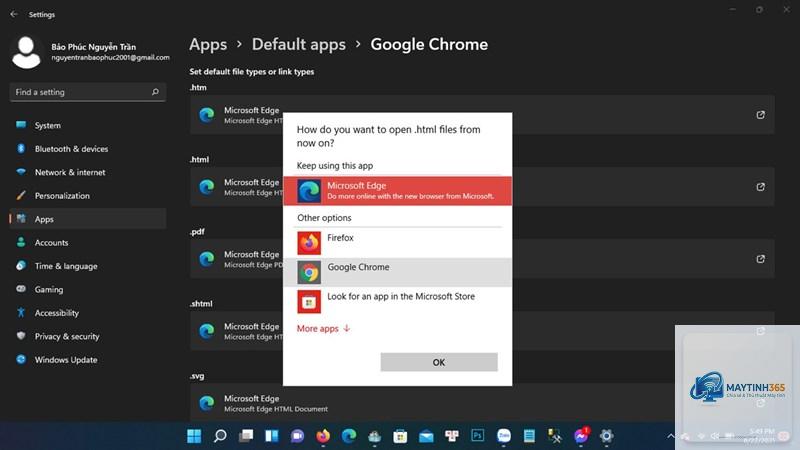Open taskbar Search

[x=220, y=436]
